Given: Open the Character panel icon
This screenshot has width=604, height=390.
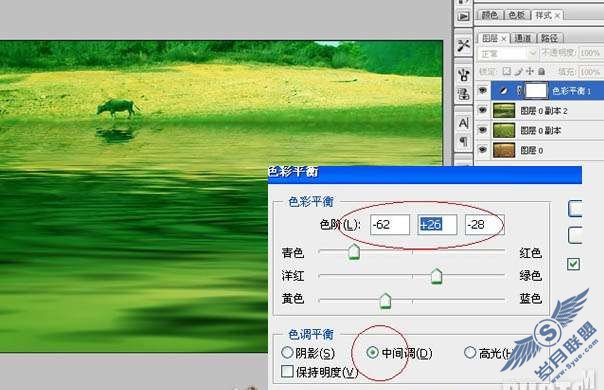Looking at the screenshot, I should point(463,123).
